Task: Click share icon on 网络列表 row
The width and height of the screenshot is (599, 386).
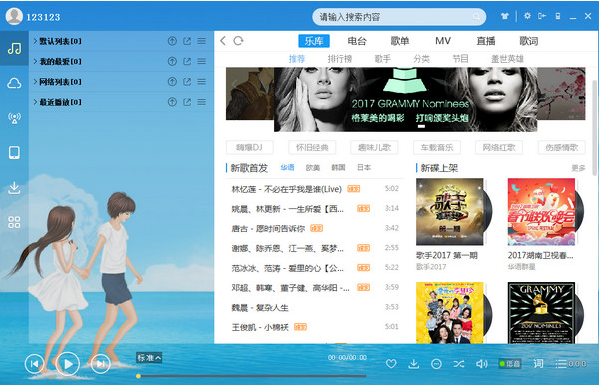Action: [187, 82]
